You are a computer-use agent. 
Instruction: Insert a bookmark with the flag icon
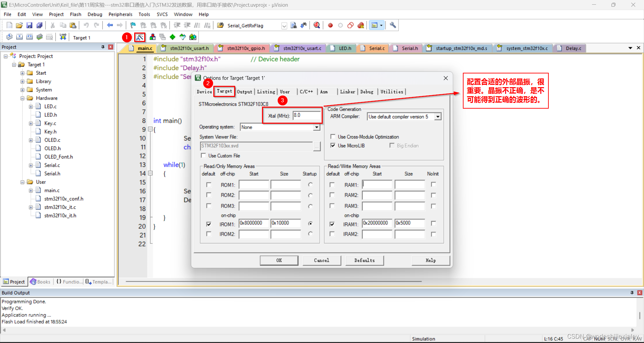click(x=133, y=25)
